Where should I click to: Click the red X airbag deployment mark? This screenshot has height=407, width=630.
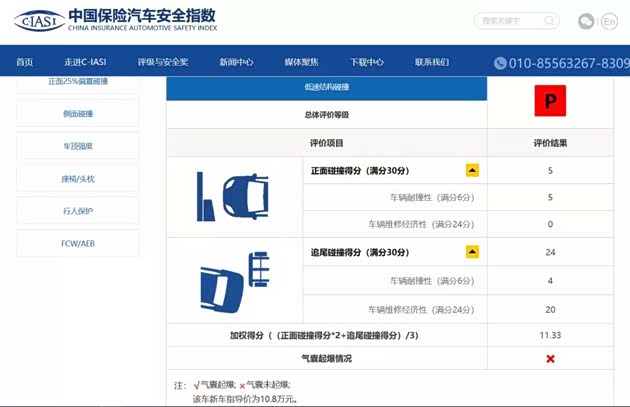550,358
